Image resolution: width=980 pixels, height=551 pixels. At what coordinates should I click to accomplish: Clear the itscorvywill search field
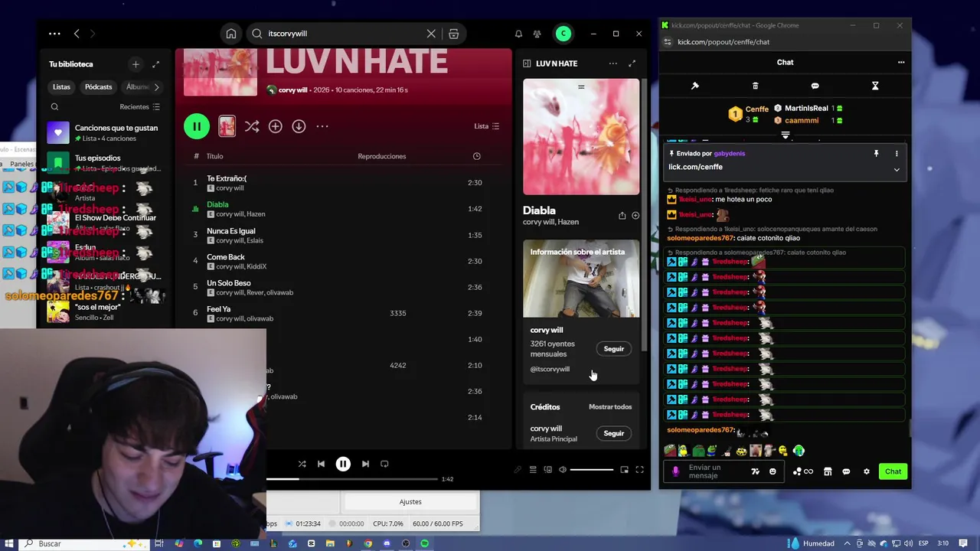pyautogui.click(x=431, y=34)
